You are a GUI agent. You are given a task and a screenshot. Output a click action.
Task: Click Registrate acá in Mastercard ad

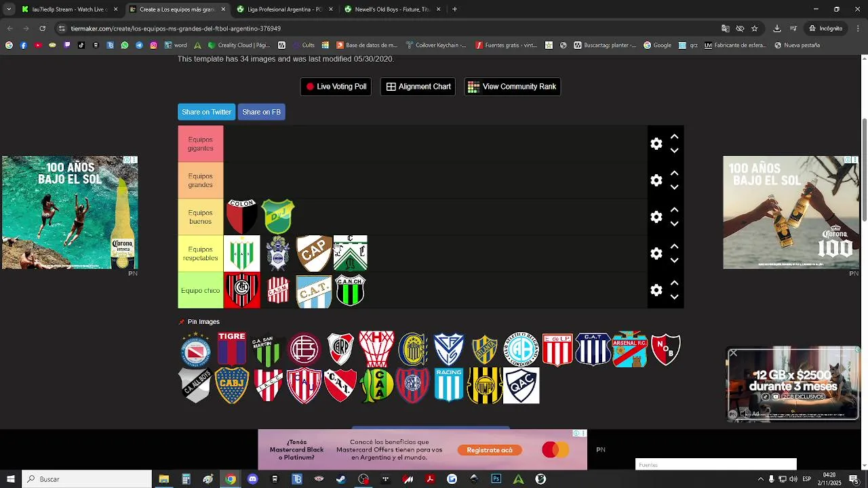click(490, 450)
